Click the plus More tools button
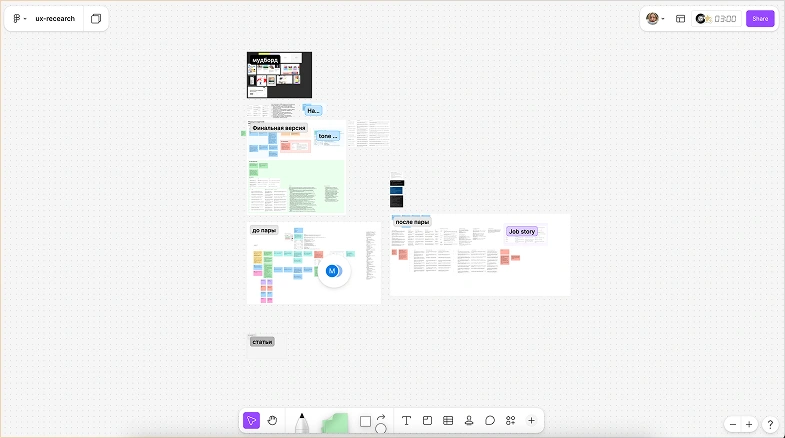The height and width of the screenshot is (438, 785). [532, 420]
